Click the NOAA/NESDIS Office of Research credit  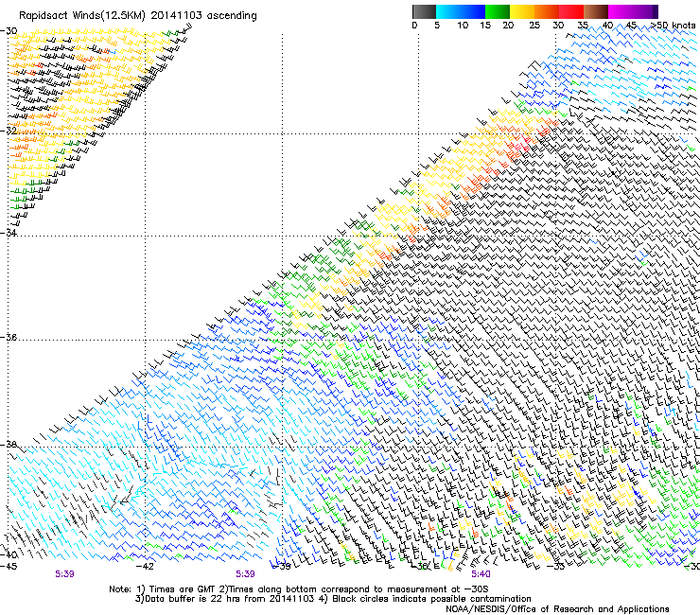pyautogui.click(x=557, y=609)
